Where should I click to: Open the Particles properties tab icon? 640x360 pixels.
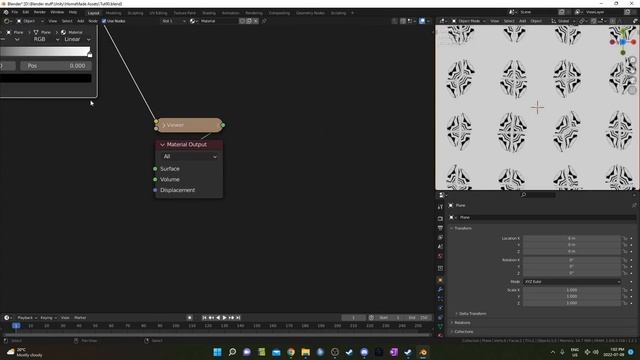point(440,299)
